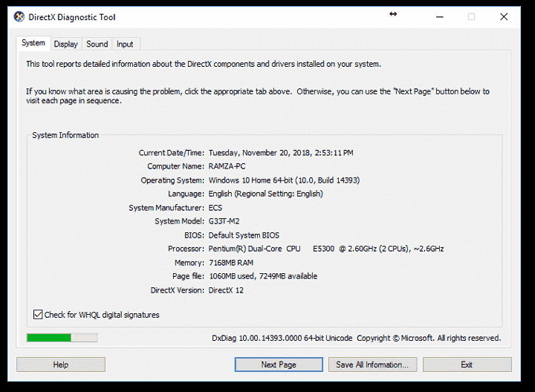535x392 pixels.
Task: Click the System Manufacturer value ECS
Action: click(x=215, y=208)
